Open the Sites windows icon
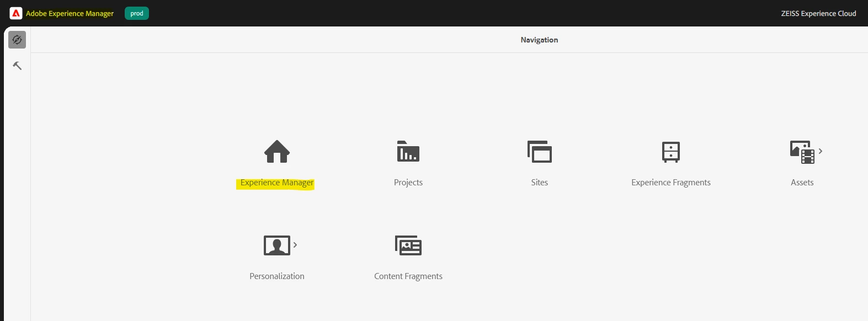868x321 pixels. [x=540, y=152]
